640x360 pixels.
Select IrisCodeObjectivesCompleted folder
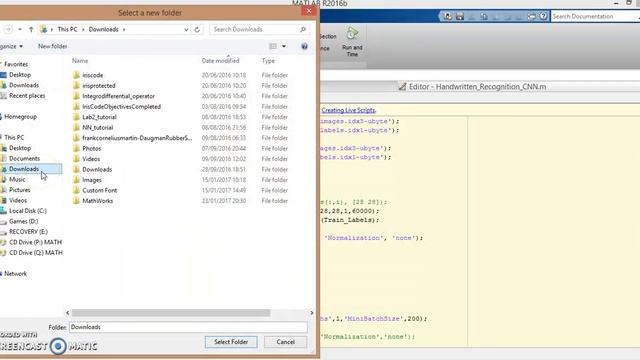click(x=121, y=107)
